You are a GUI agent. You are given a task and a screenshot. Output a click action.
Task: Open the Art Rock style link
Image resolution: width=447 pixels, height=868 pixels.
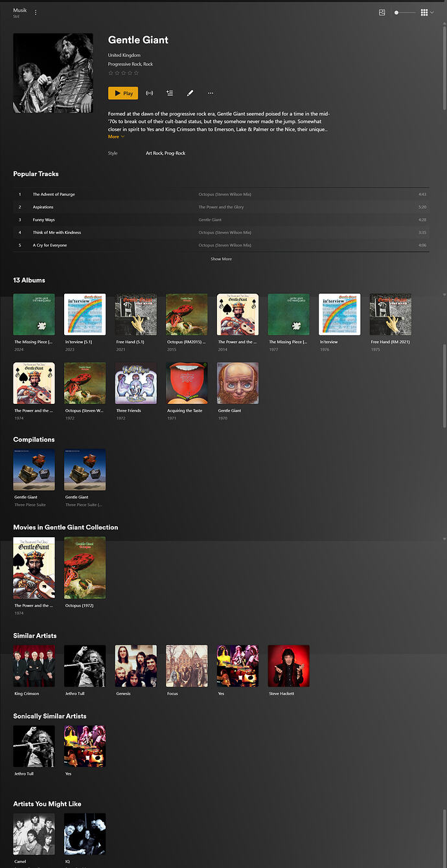(154, 153)
